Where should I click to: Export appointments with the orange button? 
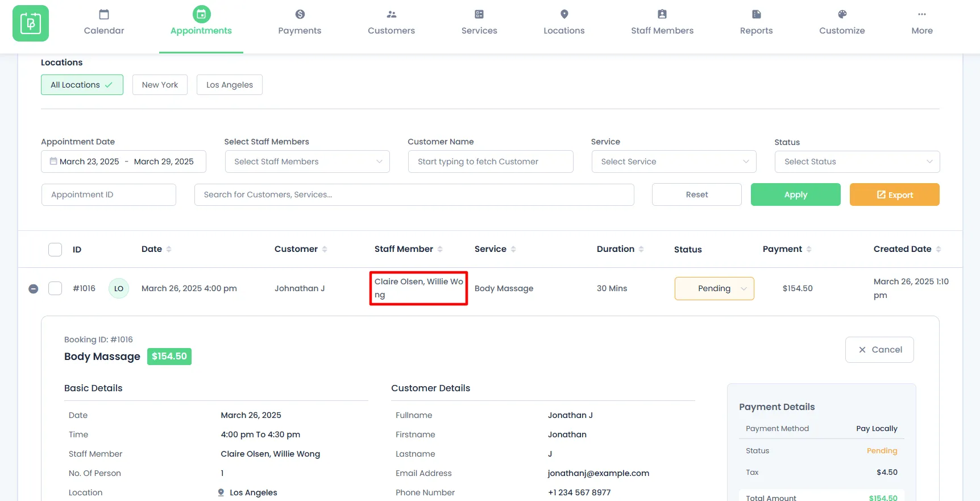pos(894,194)
